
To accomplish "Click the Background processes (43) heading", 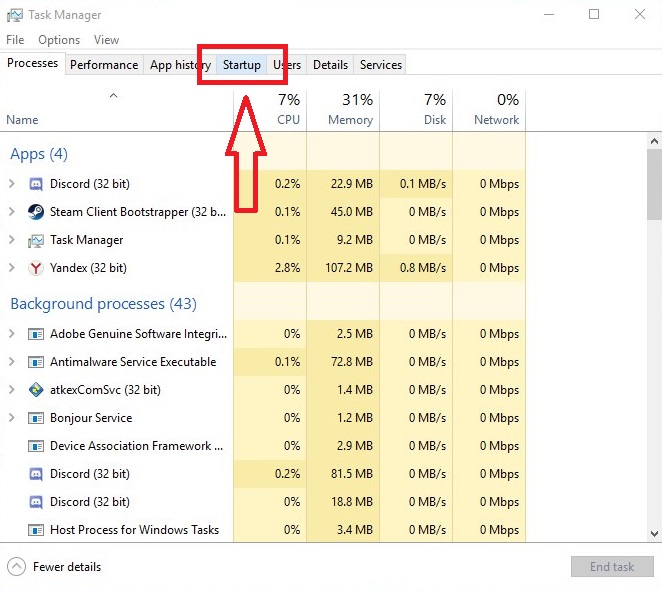I will 103,304.
